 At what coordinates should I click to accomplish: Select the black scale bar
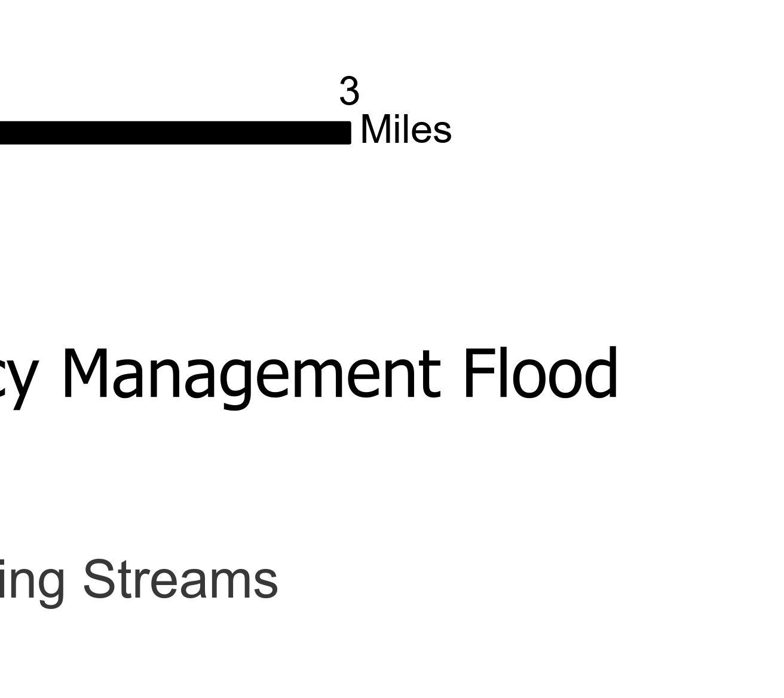(x=173, y=133)
